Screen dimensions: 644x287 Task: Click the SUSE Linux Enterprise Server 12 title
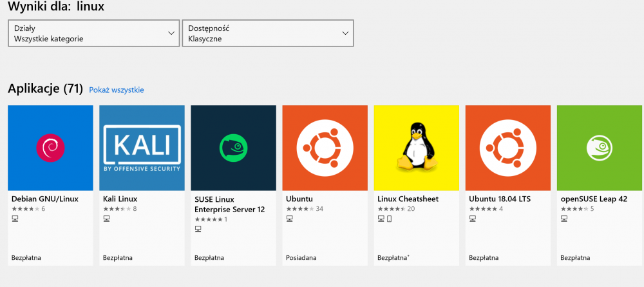point(230,204)
